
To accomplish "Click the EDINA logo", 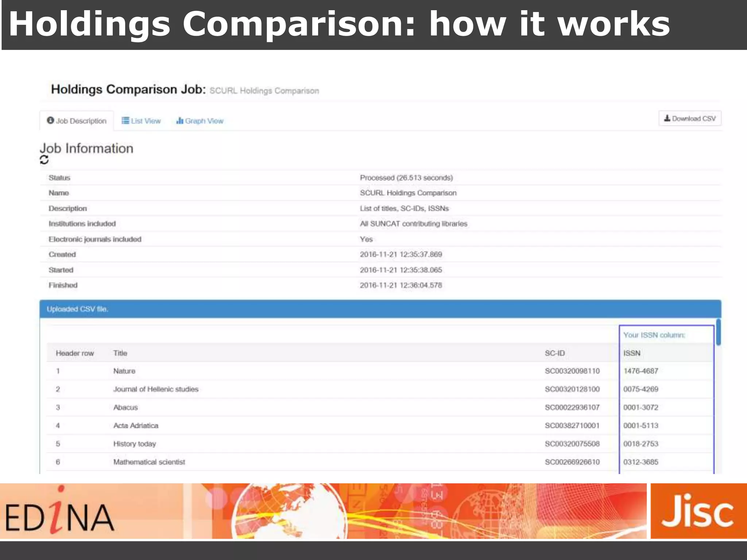I will click(x=59, y=510).
